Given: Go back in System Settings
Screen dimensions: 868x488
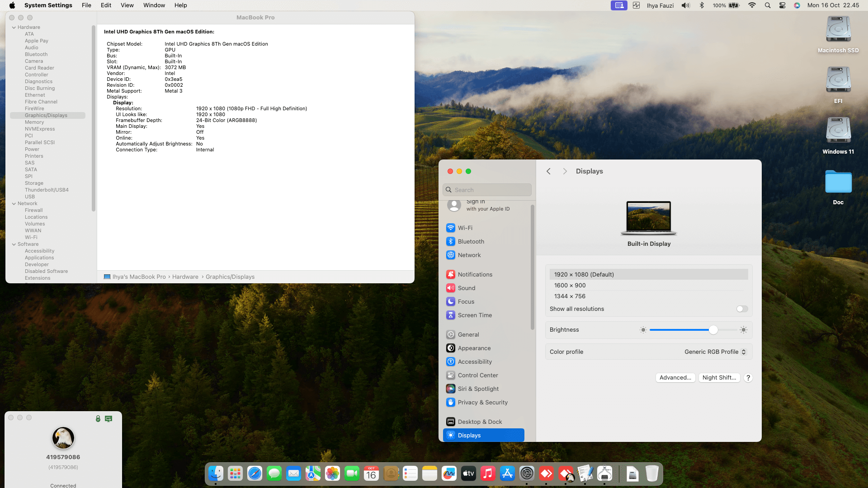Looking at the screenshot, I should point(548,171).
